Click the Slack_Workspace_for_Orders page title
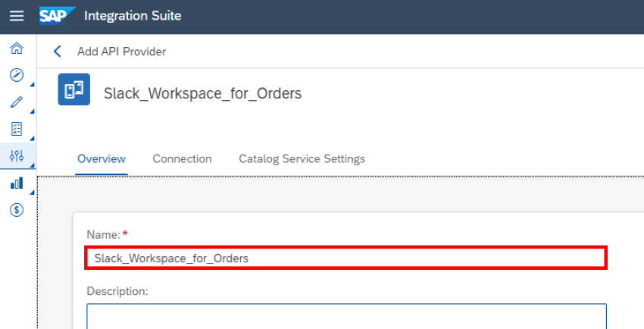This screenshot has width=644, height=329. tap(202, 94)
